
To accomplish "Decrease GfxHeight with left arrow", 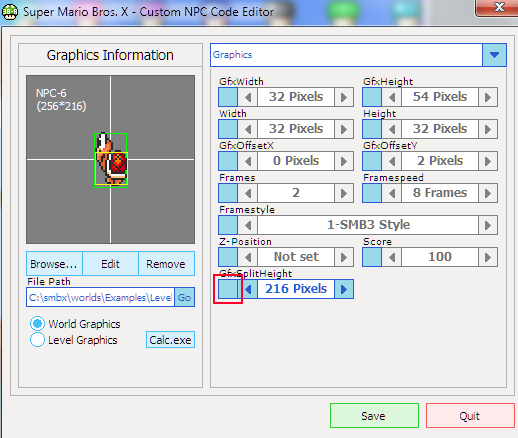I will [392, 97].
